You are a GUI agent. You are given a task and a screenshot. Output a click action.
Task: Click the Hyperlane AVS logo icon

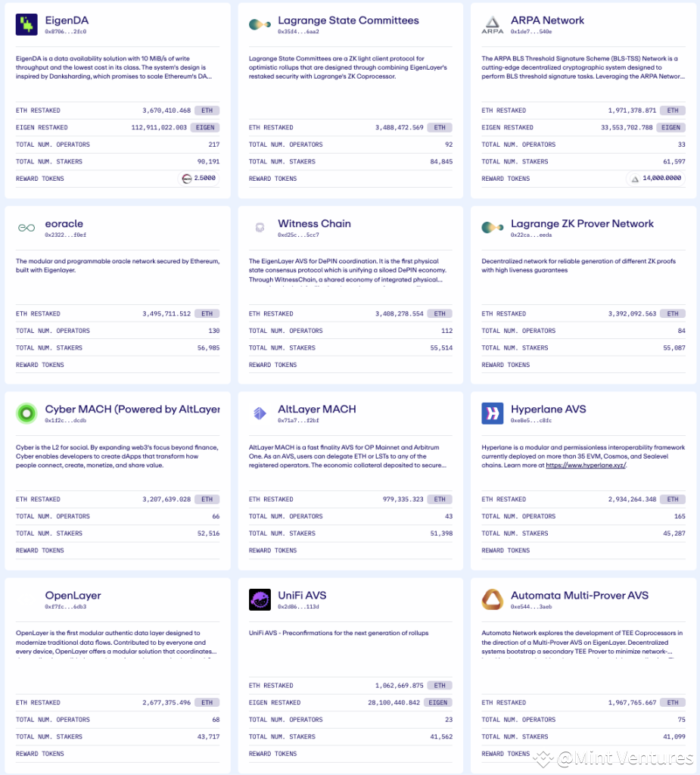pos(493,414)
